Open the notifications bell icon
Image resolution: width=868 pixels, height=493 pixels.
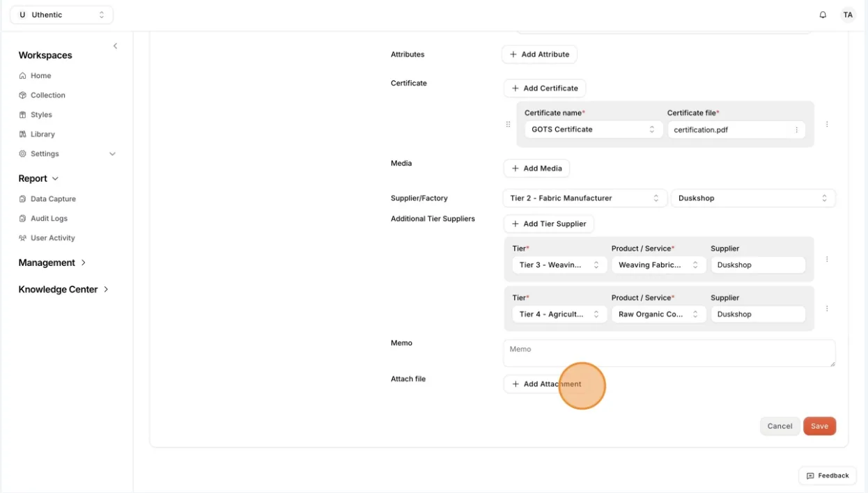(x=823, y=15)
